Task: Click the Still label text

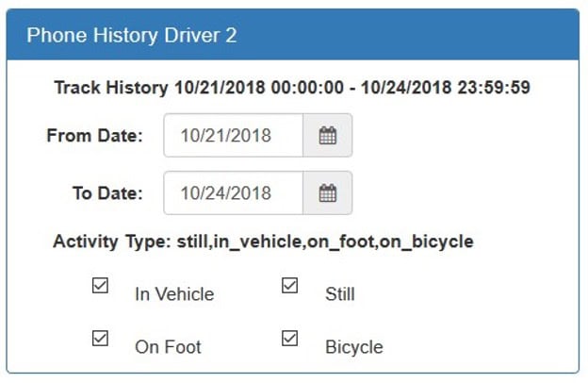Action: point(340,294)
